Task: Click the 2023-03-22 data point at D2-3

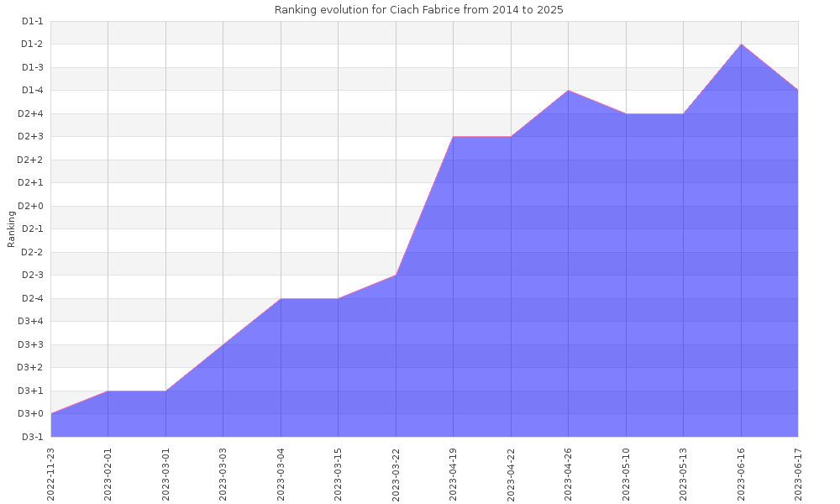Action: click(396, 275)
